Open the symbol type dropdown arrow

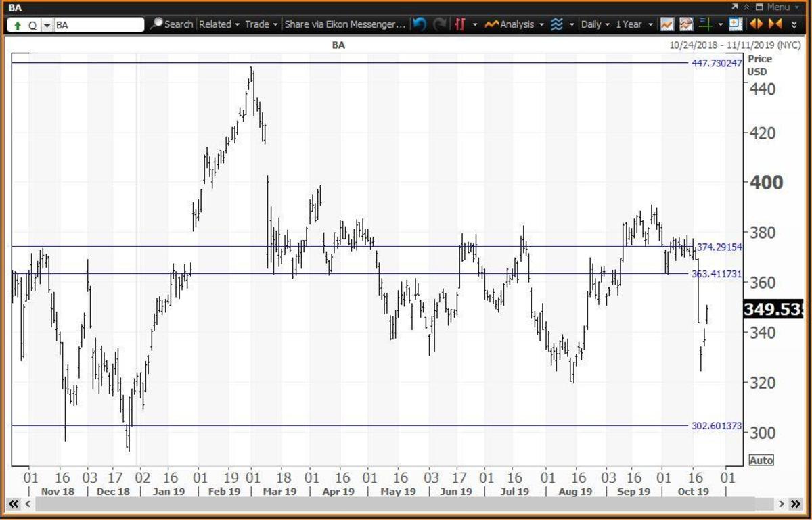(x=47, y=25)
